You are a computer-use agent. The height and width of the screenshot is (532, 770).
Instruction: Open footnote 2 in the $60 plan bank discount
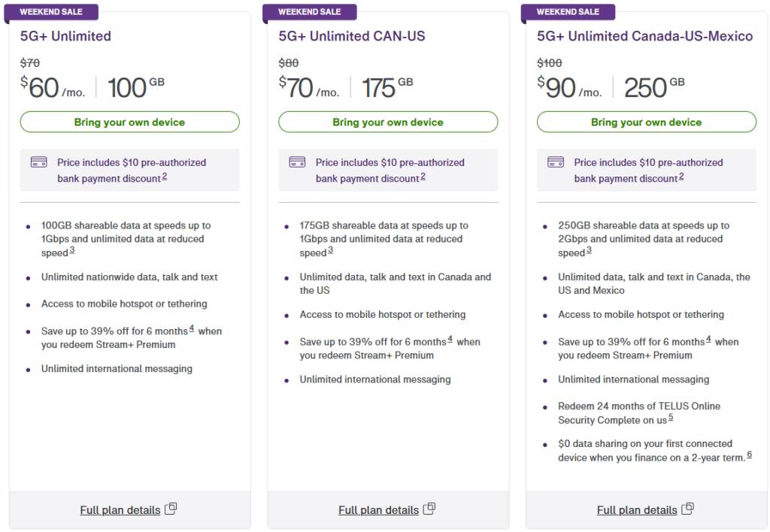(x=165, y=177)
